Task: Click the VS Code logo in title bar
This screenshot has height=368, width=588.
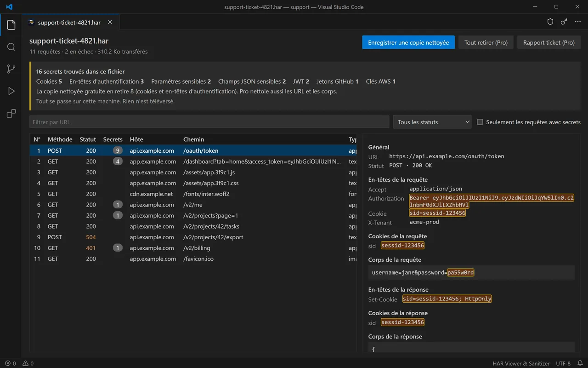Action: coord(10,7)
